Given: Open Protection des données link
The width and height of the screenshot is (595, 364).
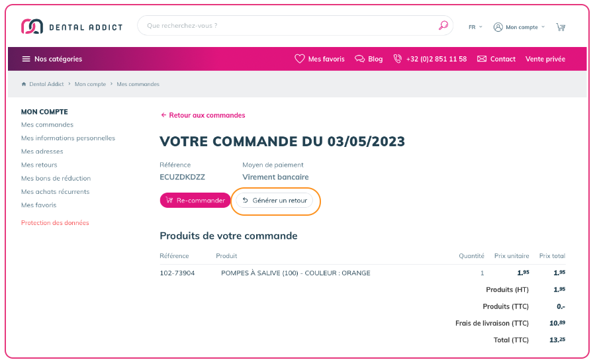Looking at the screenshot, I should point(55,223).
